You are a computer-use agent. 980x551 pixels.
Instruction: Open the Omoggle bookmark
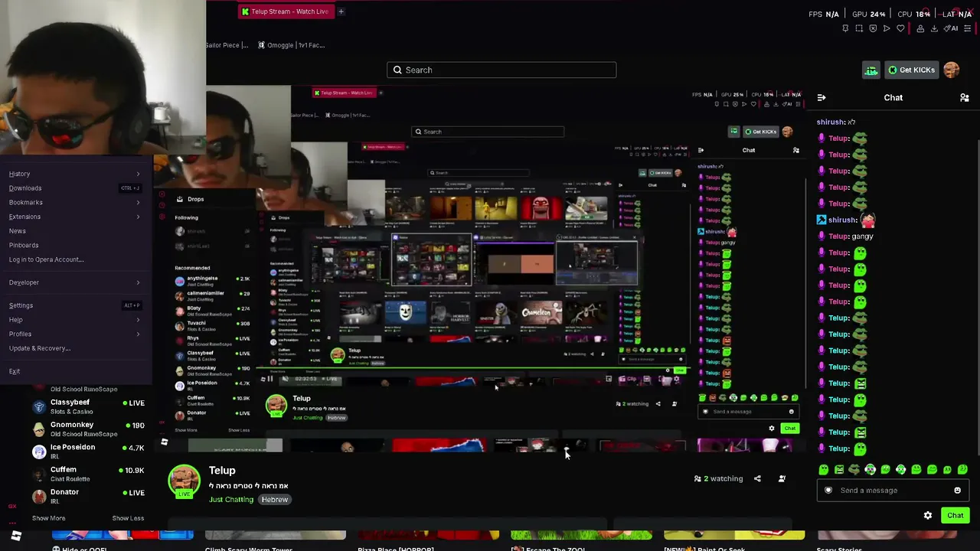click(291, 45)
